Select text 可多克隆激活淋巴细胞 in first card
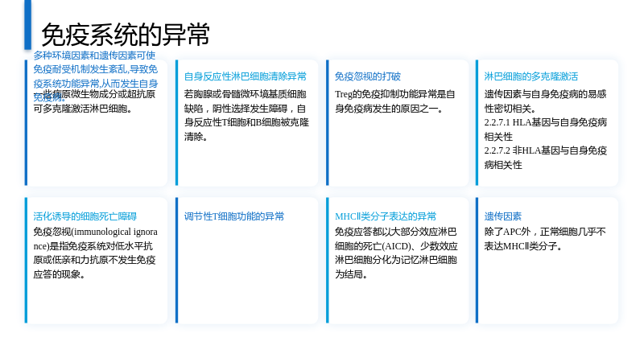Viewport: 644px width, 362px height. [83, 109]
